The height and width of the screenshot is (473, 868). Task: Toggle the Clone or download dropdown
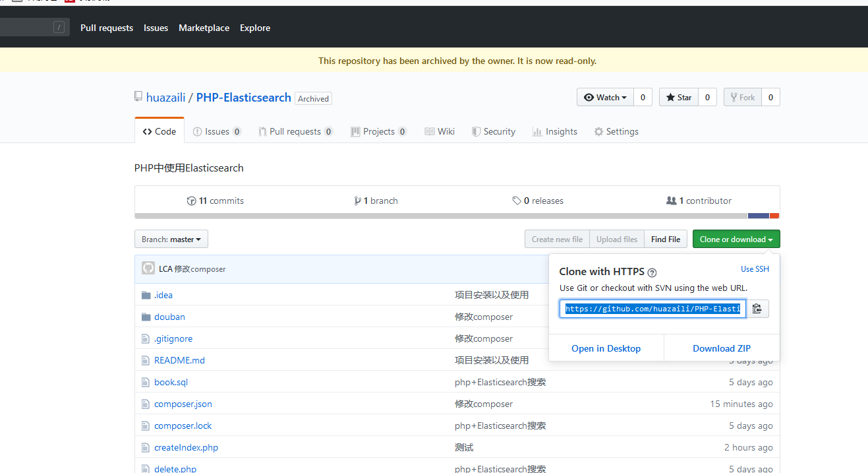[x=736, y=239]
